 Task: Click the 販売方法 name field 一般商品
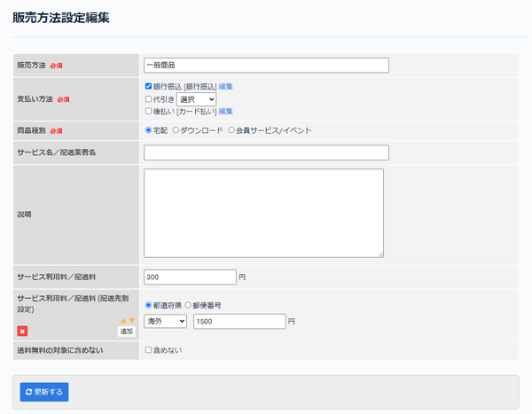tap(266, 65)
